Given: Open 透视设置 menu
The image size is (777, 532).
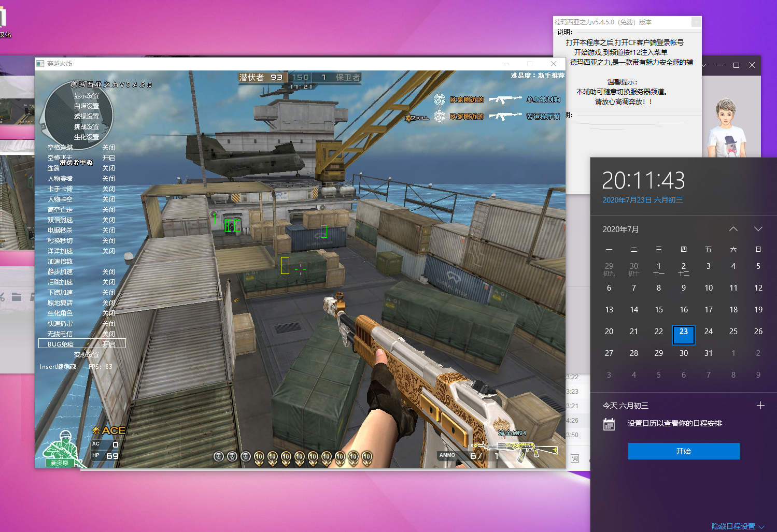Looking at the screenshot, I should click(x=86, y=117).
